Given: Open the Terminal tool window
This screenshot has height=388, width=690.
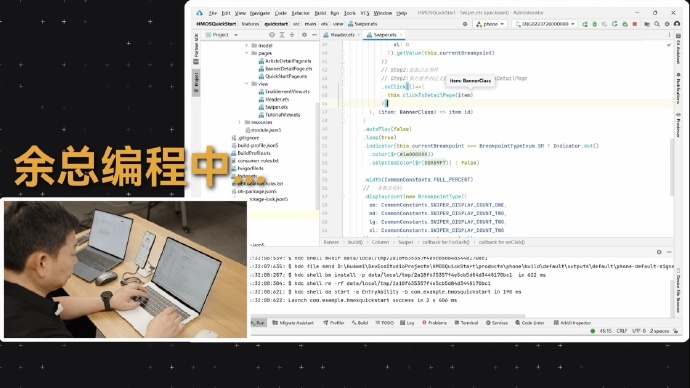Looking at the screenshot, I should pos(466,323).
